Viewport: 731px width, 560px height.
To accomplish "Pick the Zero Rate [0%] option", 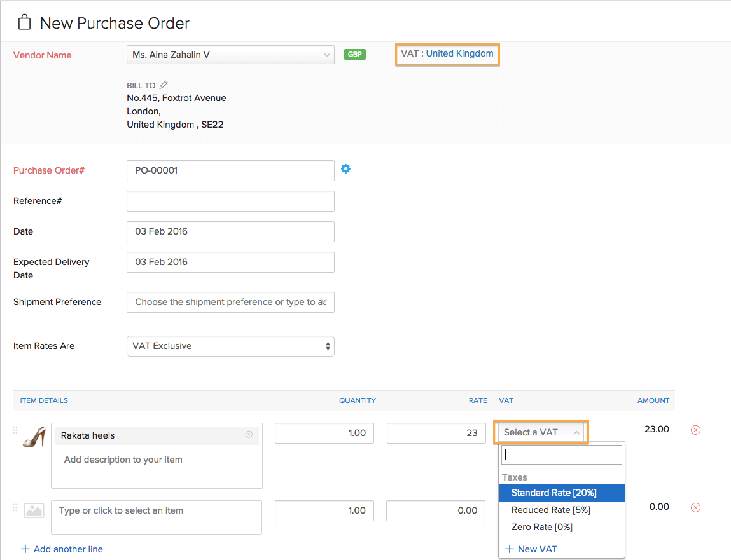I will 542,527.
